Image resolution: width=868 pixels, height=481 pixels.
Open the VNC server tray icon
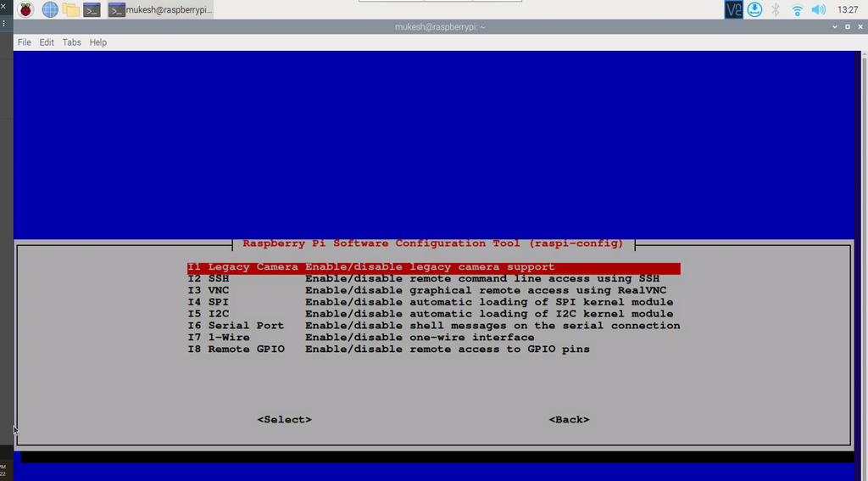click(x=733, y=9)
